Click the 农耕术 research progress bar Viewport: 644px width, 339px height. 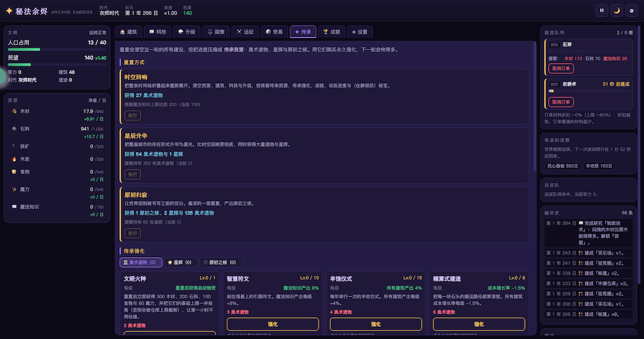(x=589, y=91)
